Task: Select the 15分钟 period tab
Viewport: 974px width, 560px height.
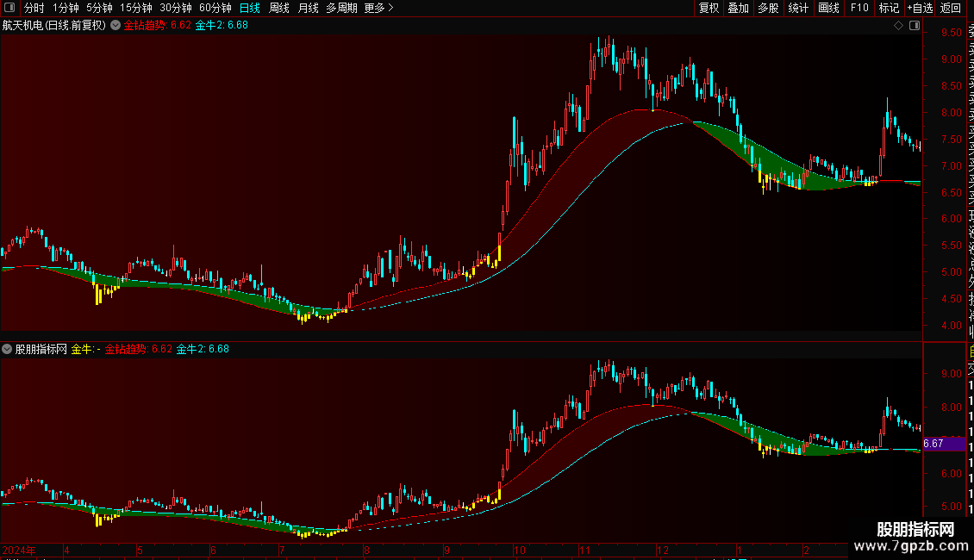Action: (136, 8)
